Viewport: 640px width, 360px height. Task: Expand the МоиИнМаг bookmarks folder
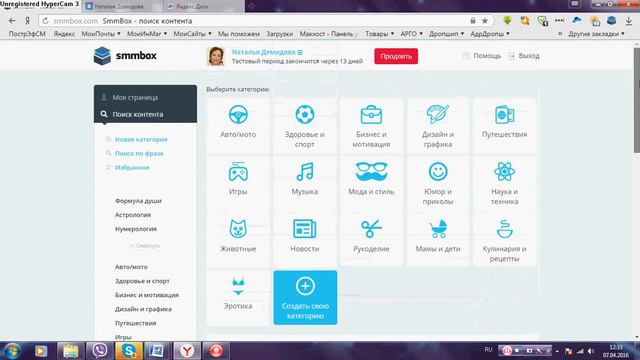click(147, 34)
